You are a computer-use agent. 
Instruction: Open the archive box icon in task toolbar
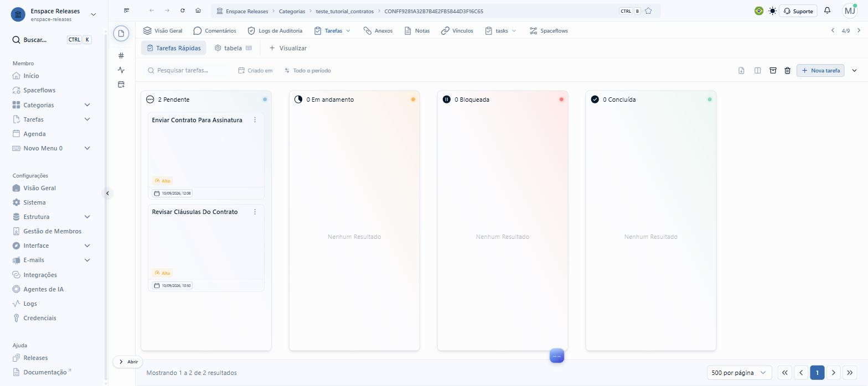pos(773,70)
